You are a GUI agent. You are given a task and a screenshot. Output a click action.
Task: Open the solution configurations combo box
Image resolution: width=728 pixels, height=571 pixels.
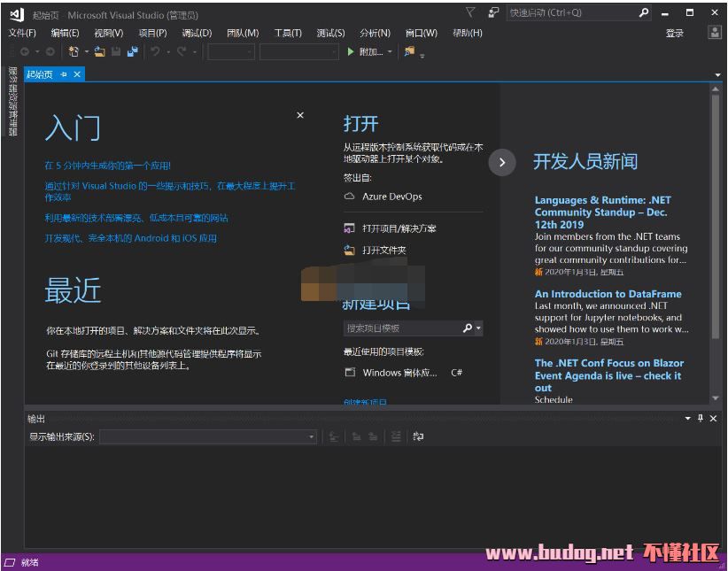coord(231,51)
